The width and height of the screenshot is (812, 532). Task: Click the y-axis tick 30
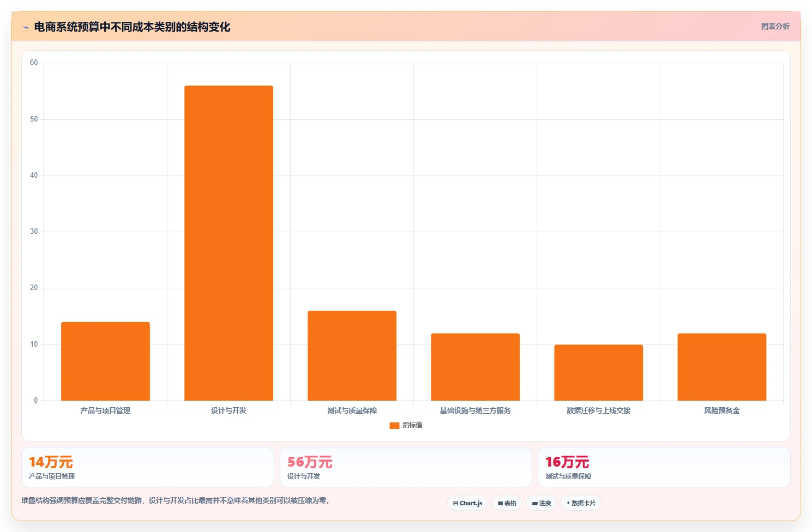click(34, 232)
